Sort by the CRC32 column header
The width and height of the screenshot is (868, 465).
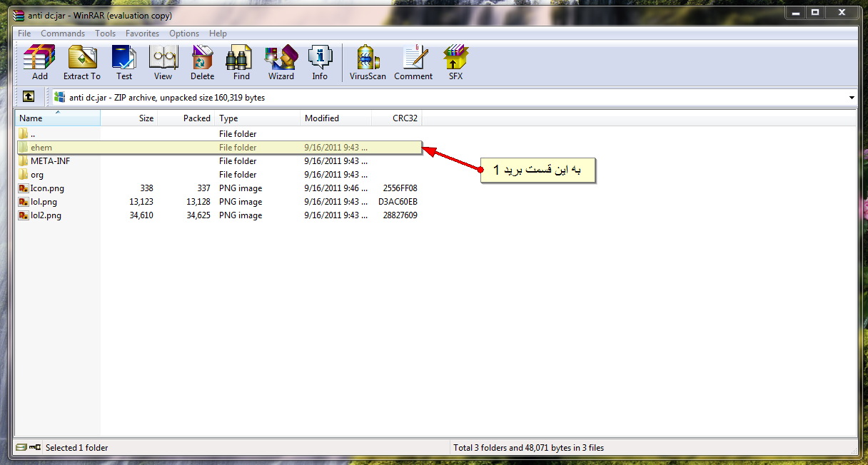point(397,118)
